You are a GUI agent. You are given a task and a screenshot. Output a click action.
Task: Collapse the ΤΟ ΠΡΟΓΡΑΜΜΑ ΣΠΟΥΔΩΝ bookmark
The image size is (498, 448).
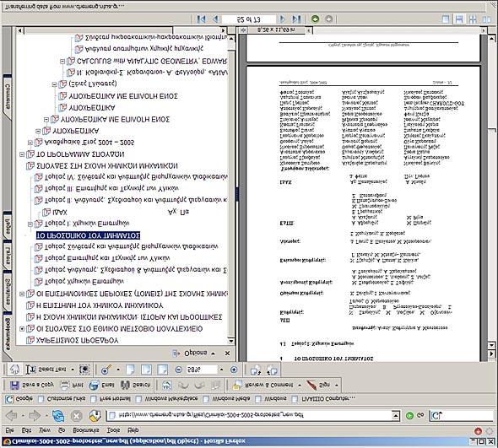point(22,154)
